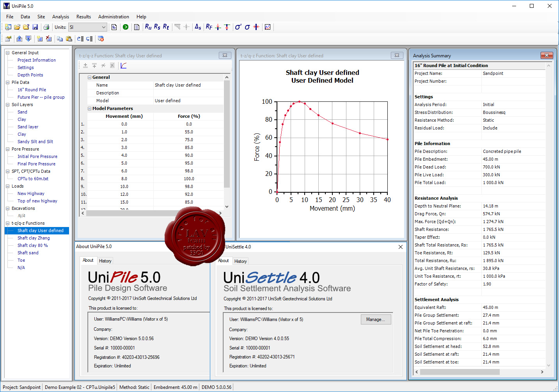Close the UniSettle 4.0 dialog
This screenshot has height=392, width=559.
coord(401,247)
